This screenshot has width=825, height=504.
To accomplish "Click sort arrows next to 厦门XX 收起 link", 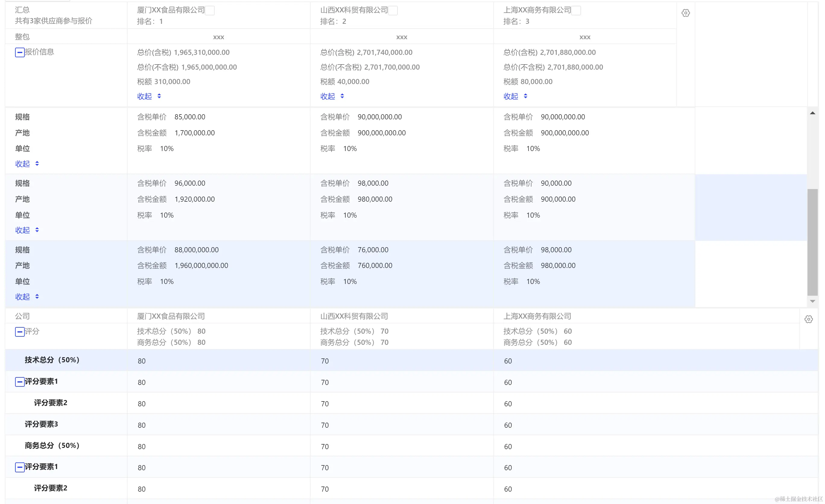I will pyautogui.click(x=159, y=96).
